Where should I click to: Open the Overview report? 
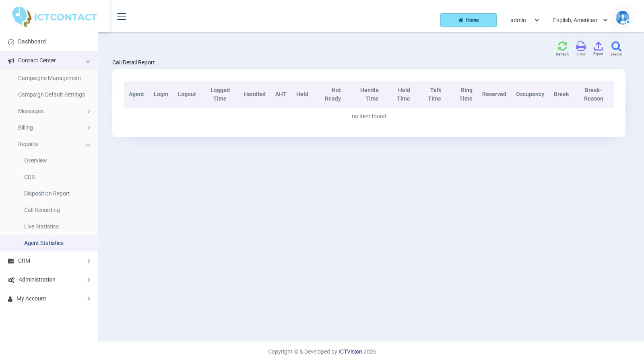35,160
